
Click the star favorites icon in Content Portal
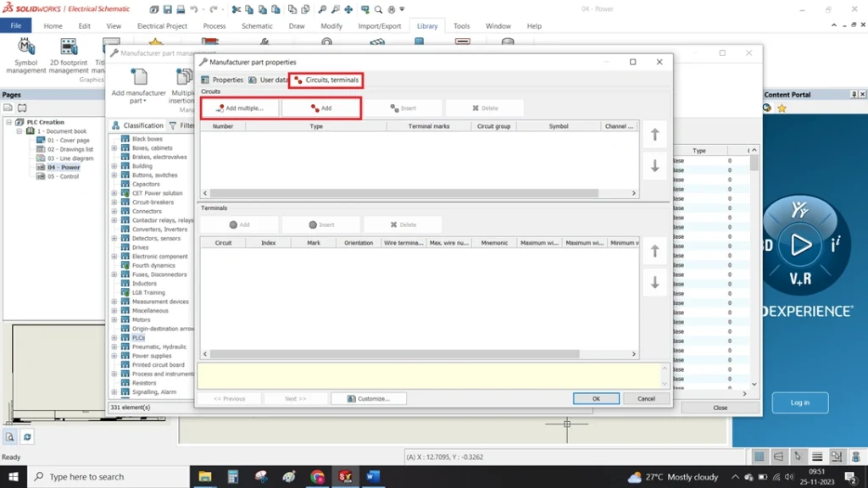coord(782,108)
